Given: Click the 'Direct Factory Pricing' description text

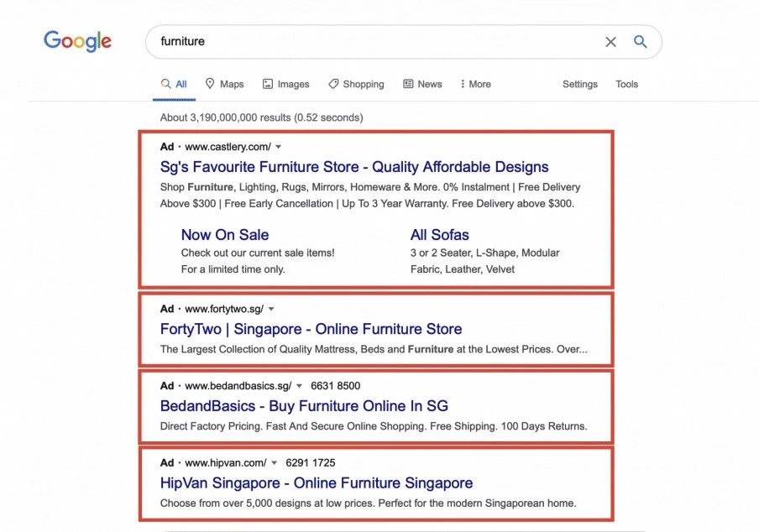Looking at the screenshot, I should coord(374,426).
